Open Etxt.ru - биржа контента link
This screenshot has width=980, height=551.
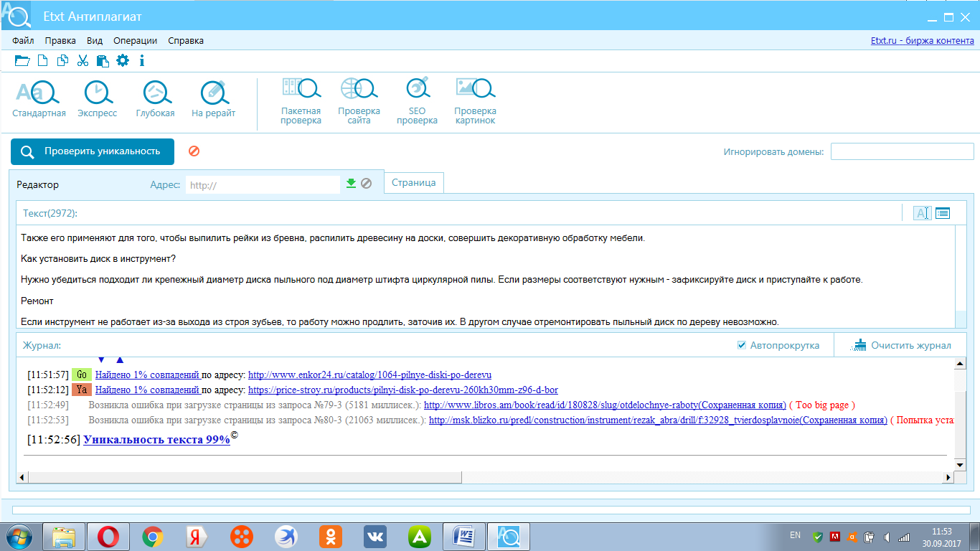pos(923,41)
